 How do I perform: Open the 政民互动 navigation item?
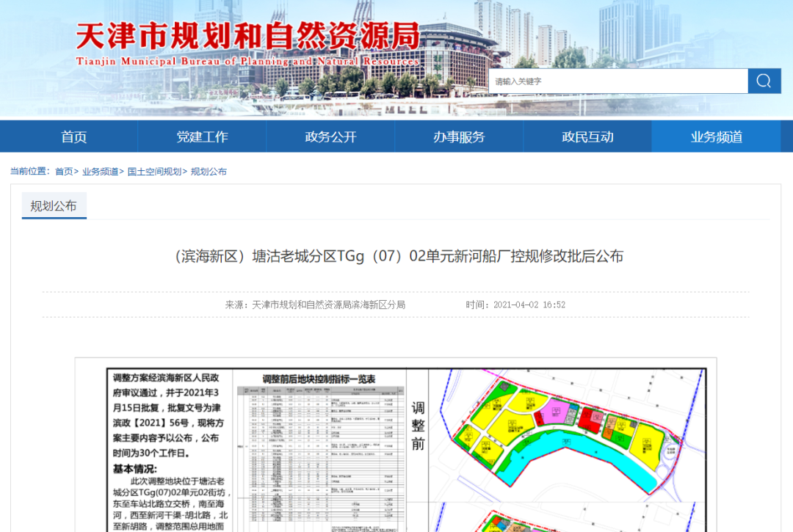587,136
